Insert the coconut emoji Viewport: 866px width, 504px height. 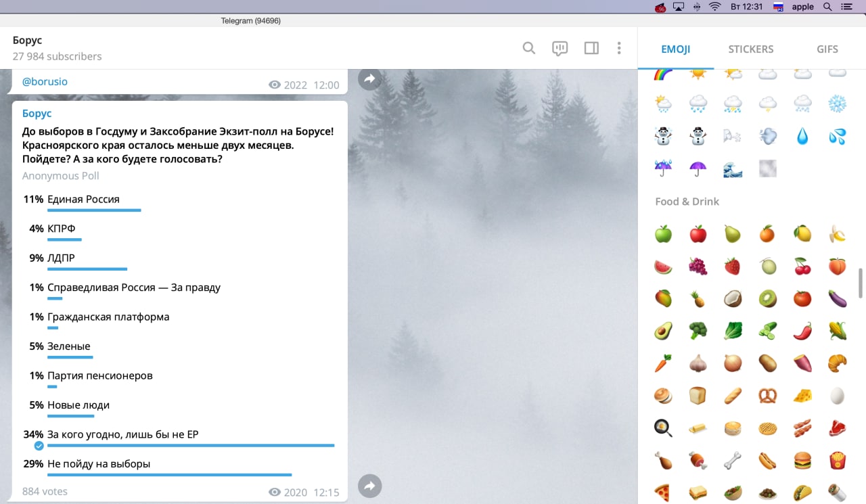(733, 298)
